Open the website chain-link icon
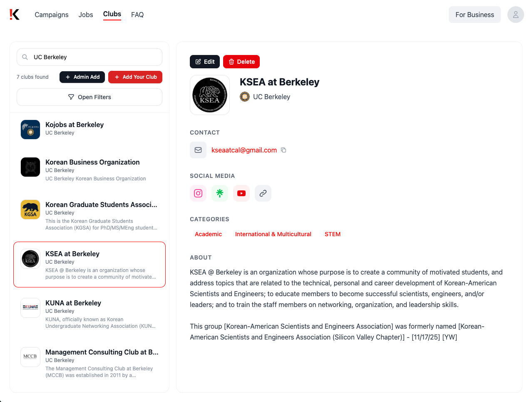This screenshot has width=532, height=402. 263,193
